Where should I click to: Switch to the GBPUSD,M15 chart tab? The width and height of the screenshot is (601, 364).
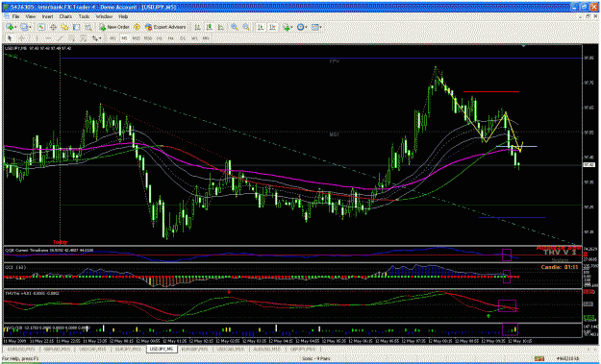click(57, 349)
